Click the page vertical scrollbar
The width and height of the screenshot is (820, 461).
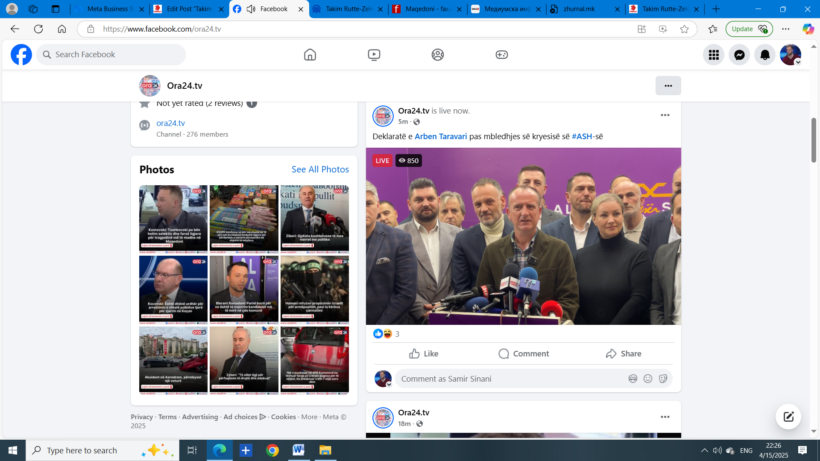click(813, 140)
